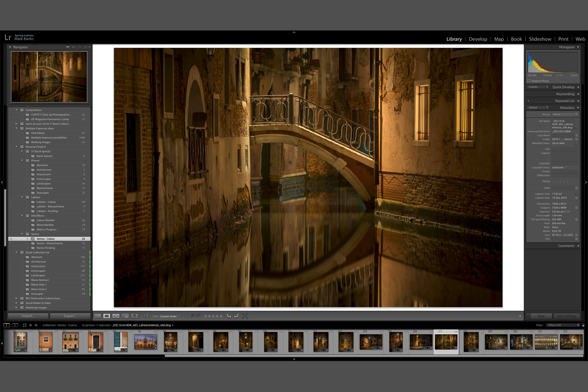Open the Develop module
Image resolution: width=588 pixels, height=392 pixels.
(478, 39)
